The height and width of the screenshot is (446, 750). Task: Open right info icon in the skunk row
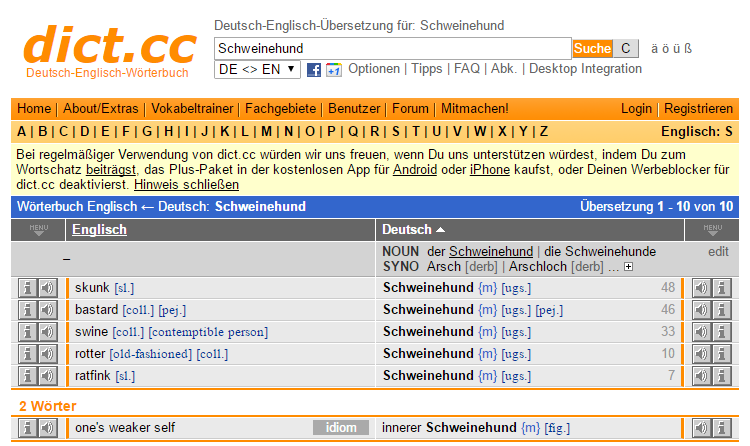point(722,288)
